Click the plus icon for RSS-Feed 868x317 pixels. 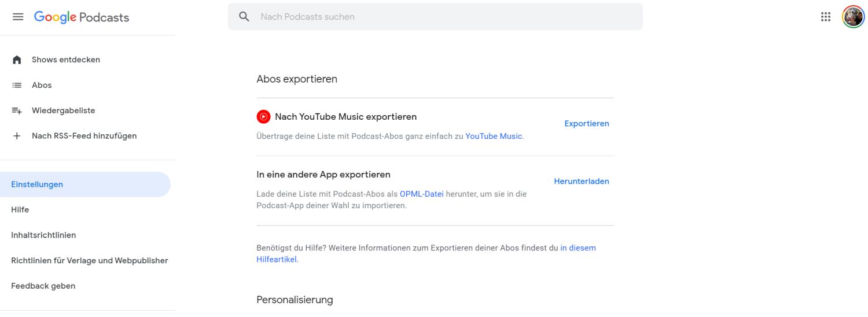pyautogui.click(x=17, y=136)
